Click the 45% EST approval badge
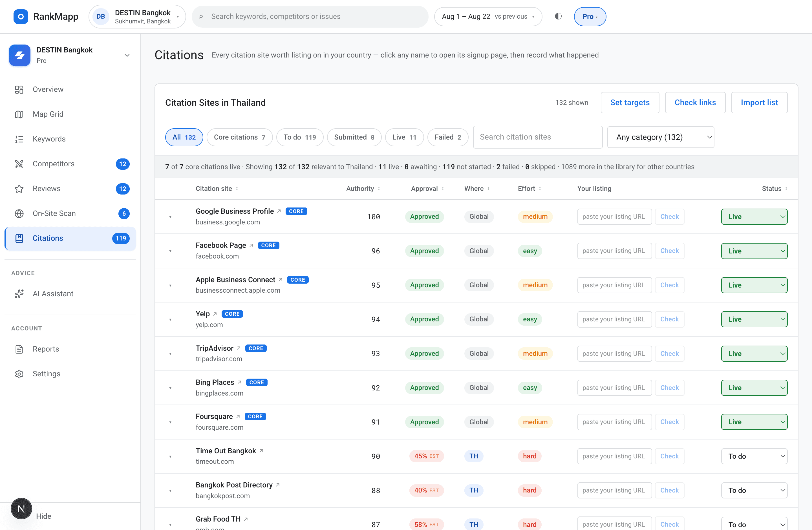This screenshot has height=530, width=812. pyautogui.click(x=427, y=456)
